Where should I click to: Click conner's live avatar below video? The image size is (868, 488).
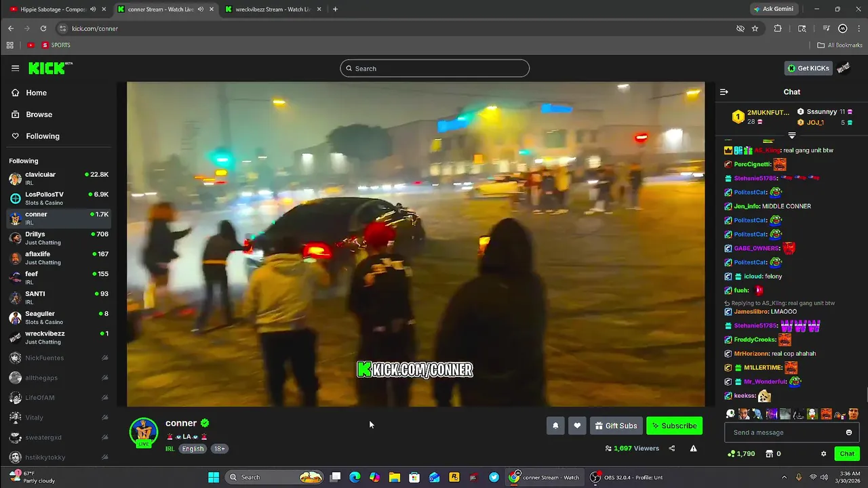144,433
